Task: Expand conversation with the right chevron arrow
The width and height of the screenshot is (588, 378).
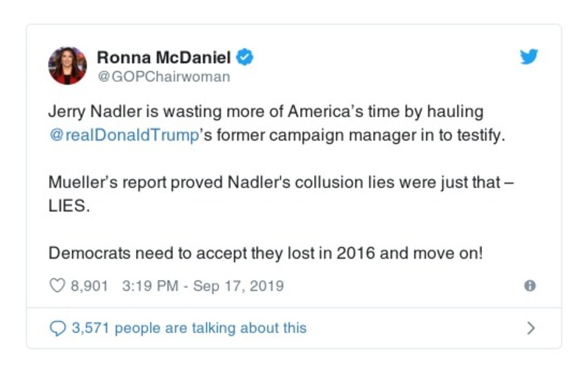Action: pyautogui.click(x=531, y=328)
